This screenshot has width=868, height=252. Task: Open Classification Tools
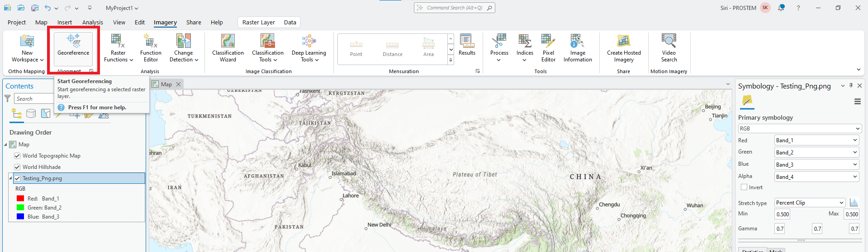tap(268, 48)
